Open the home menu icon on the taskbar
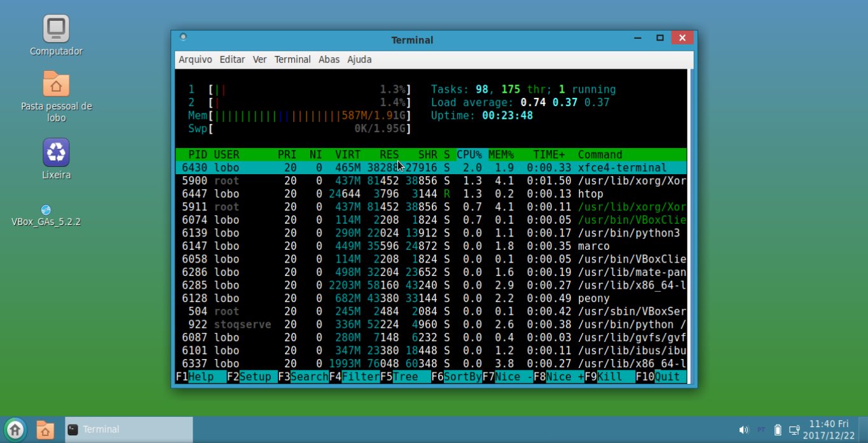 (x=14, y=429)
